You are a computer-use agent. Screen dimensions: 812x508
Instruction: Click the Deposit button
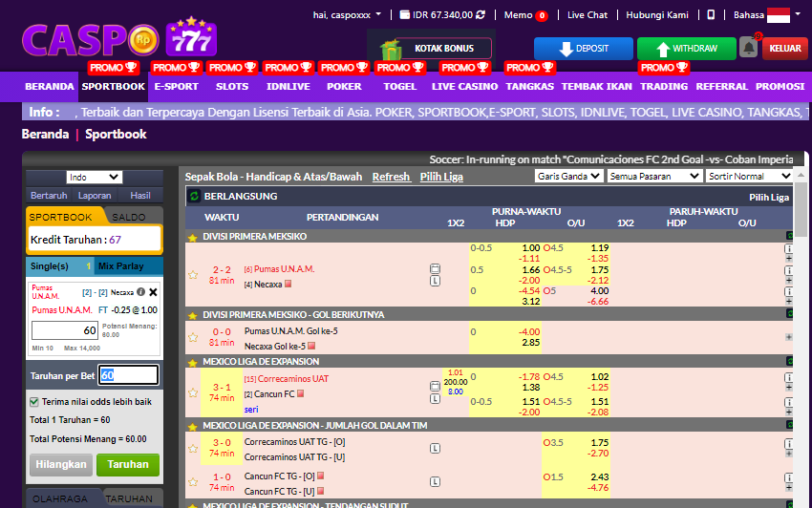pyautogui.click(x=584, y=49)
